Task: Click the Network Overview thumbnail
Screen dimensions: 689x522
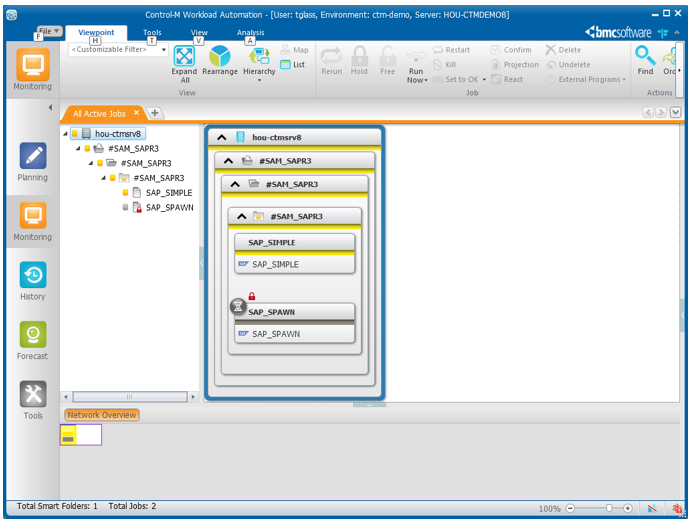Action: (x=81, y=435)
